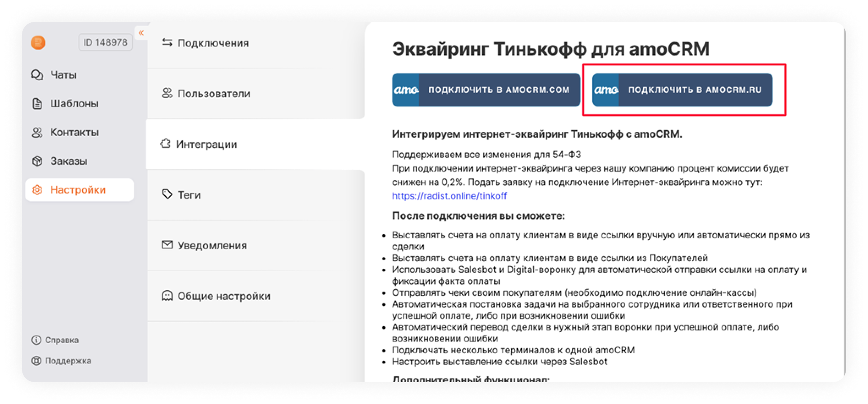Viewport: 868px width, 404px height.
Task: Click bullet Настроить выставление ссылки через Salesbot
Action: 500,362
